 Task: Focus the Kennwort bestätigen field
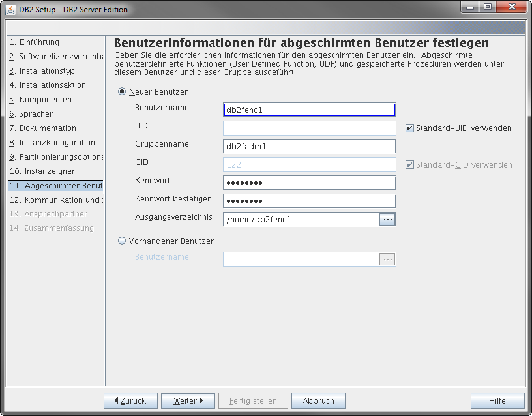coord(310,201)
